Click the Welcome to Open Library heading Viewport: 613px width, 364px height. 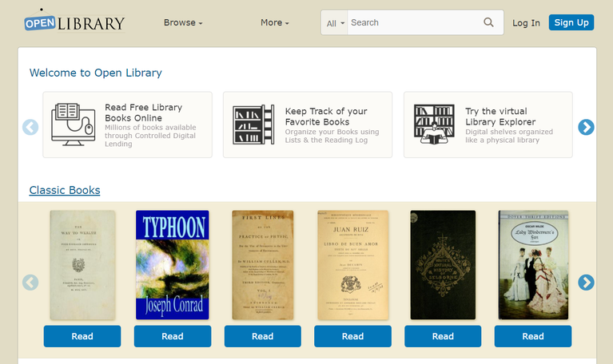(x=96, y=73)
